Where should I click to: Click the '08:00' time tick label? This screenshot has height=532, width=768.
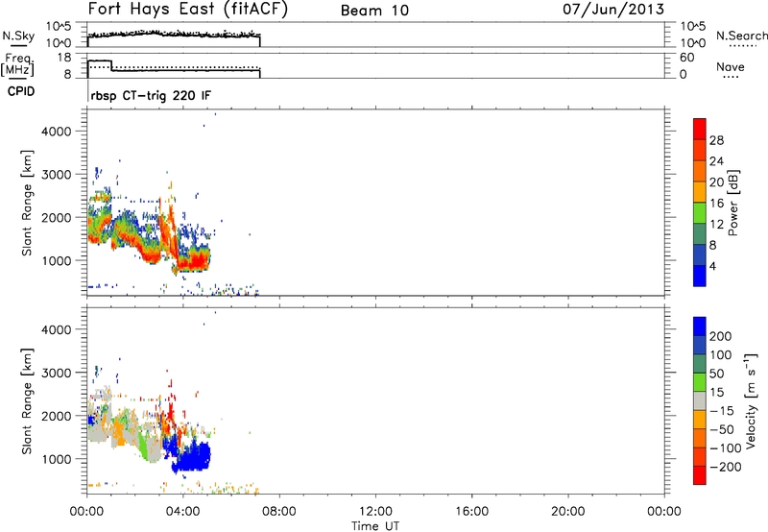[x=279, y=512]
